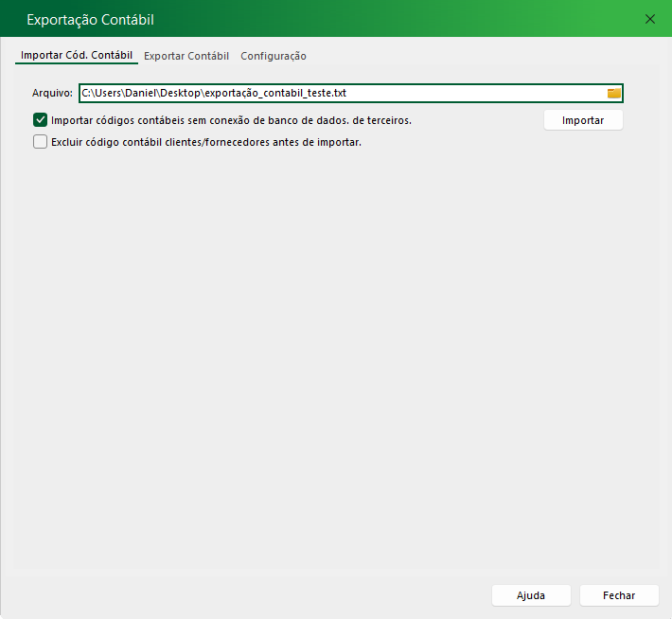
Task: Click the Exportação Contábil title bar text
Action: [90, 19]
